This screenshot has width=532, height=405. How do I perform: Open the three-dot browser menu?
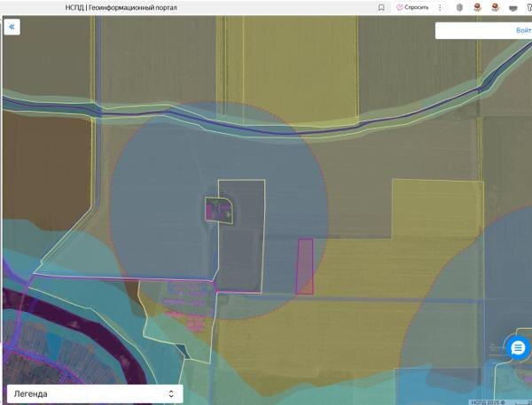point(440,7)
